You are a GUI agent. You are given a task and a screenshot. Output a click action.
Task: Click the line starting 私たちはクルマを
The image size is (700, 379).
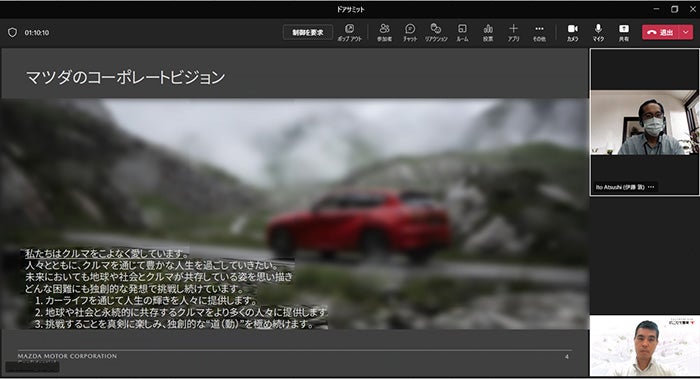[107, 254]
